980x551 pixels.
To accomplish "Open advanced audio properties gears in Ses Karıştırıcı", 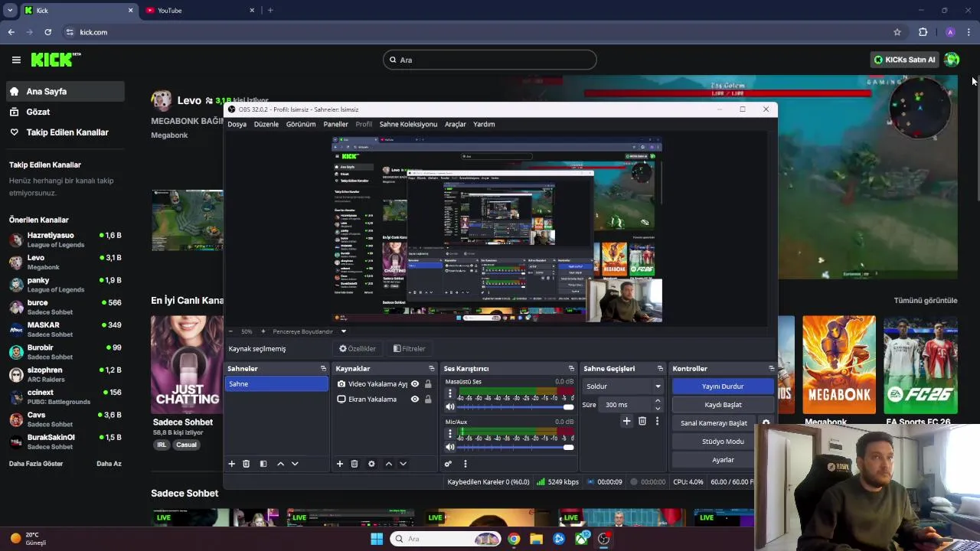I will (x=448, y=464).
